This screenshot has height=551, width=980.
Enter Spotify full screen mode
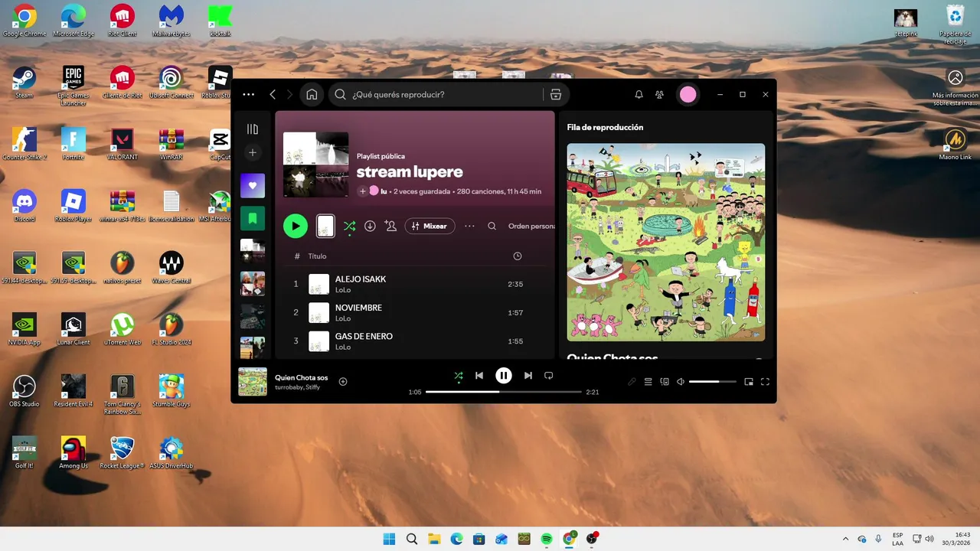coord(765,381)
